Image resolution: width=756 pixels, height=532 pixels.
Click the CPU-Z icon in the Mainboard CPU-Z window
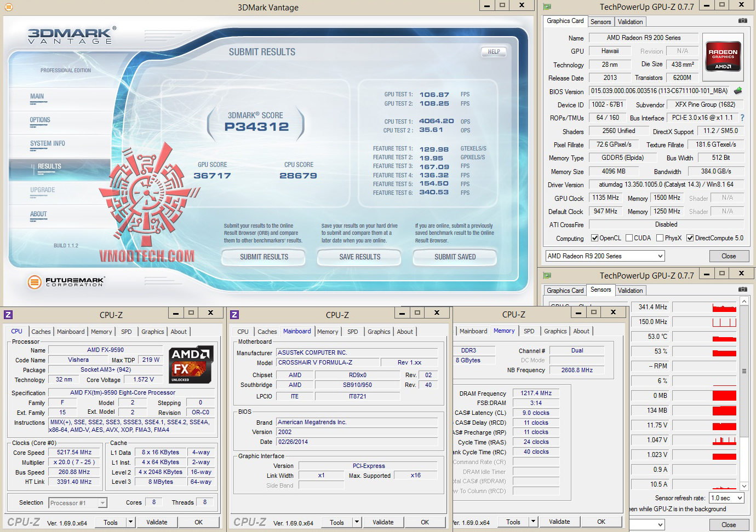click(x=234, y=314)
